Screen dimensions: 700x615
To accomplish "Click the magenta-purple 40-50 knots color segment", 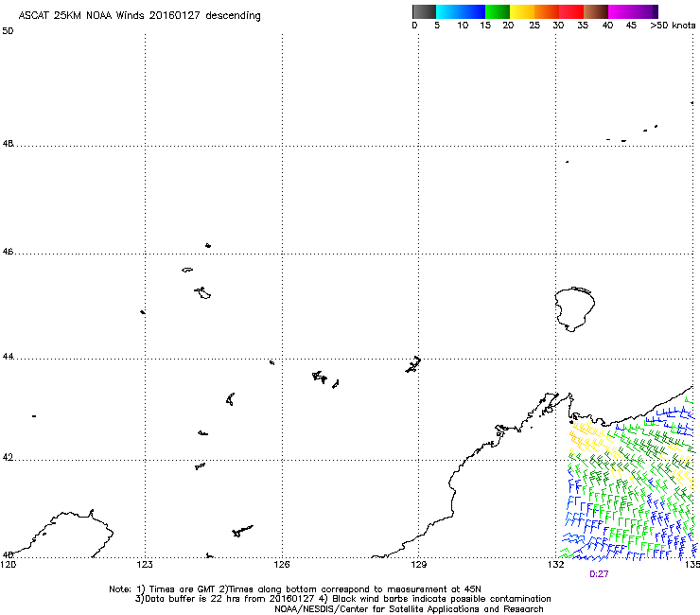I will [x=633, y=11].
